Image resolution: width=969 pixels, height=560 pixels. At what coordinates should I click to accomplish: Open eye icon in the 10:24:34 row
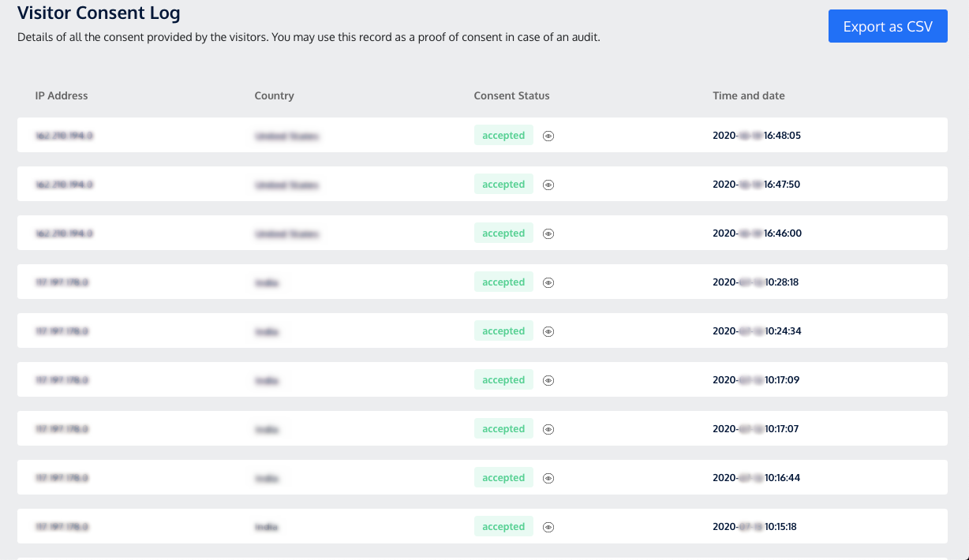[x=549, y=331]
